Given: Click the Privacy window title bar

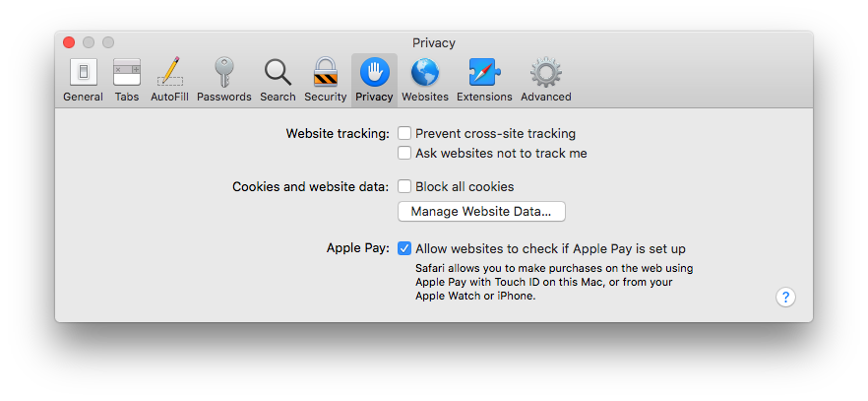Looking at the screenshot, I should coord(434,42).
